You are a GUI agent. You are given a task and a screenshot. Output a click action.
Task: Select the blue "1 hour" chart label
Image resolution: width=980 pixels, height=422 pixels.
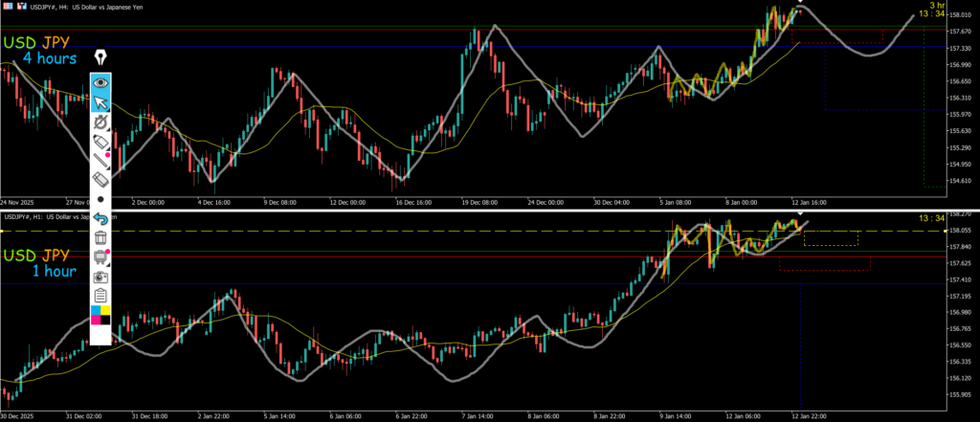click(x=54, y=271)
